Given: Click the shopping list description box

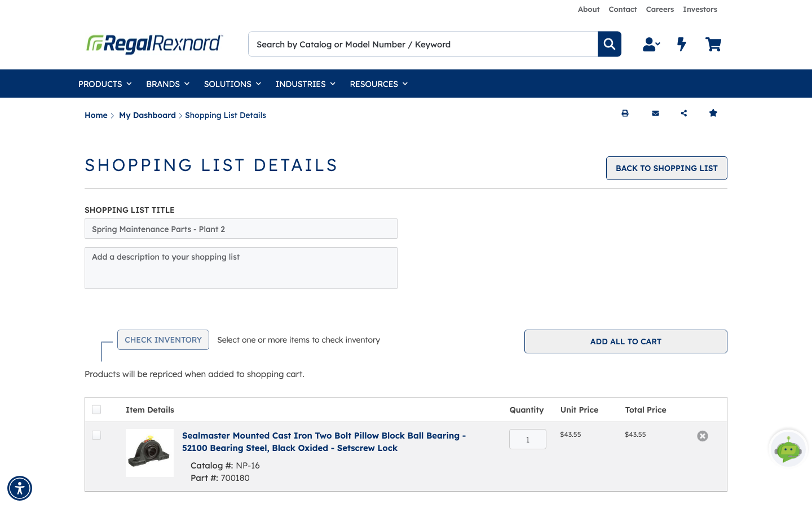Looking at the screenshot, I should pyautogui.click(x=241, y=268).
